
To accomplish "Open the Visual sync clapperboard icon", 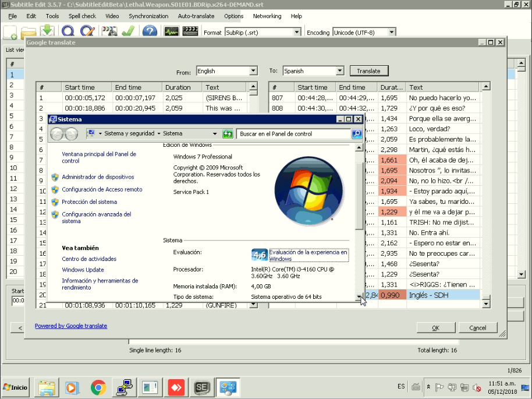I will pyautogui.click(x=109, y=31).
